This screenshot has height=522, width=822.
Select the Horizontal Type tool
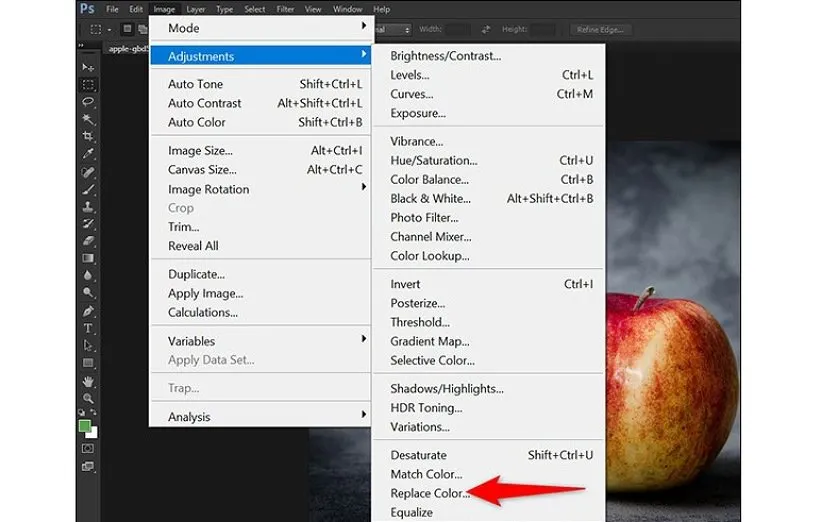pyautogui.click(x=88, y=328)
